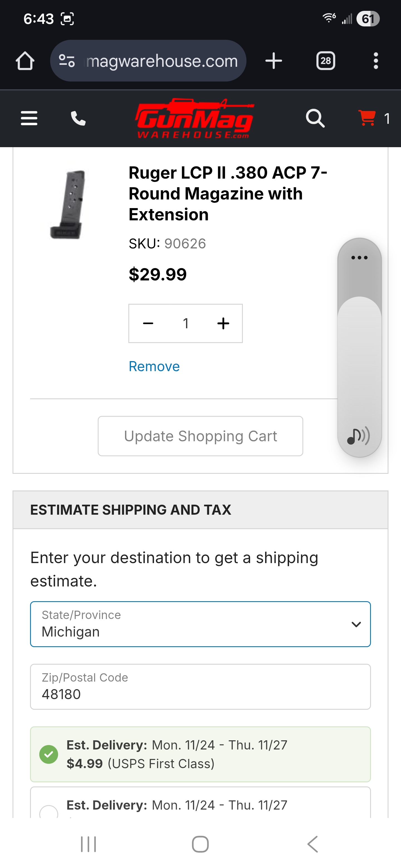Open the hamburger navigation menu
The image size is (401, 868).
point(29,118)
